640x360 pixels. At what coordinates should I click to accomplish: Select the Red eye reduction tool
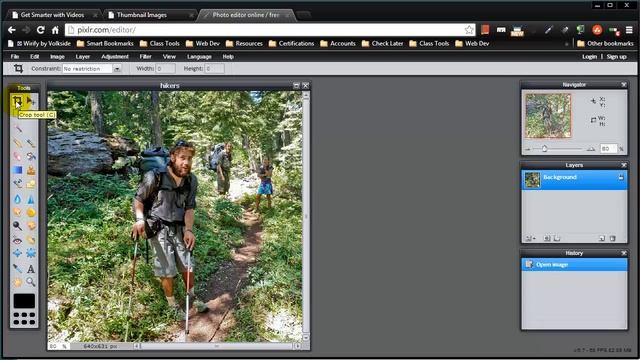[18, 240]
